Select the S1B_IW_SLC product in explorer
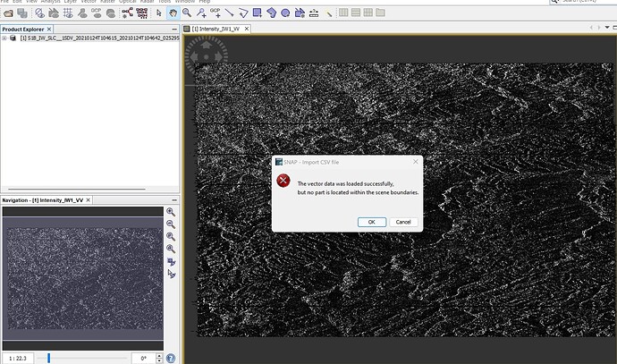 point(99,38)
